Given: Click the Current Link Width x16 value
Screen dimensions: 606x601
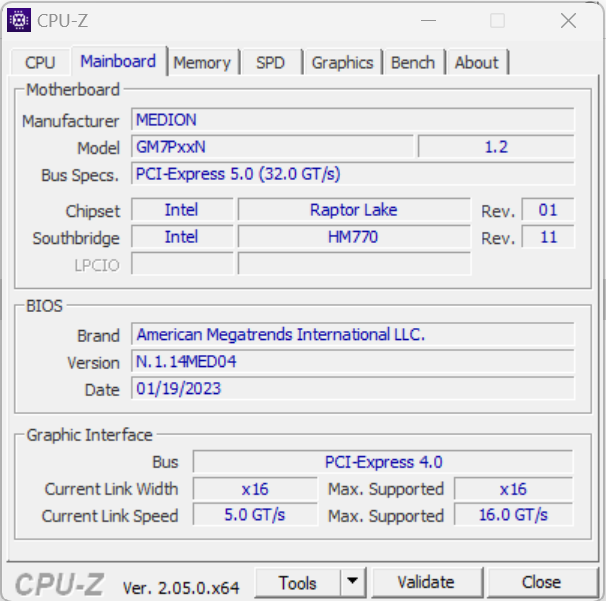Looking at the screenshot, I should click(255, 489).
